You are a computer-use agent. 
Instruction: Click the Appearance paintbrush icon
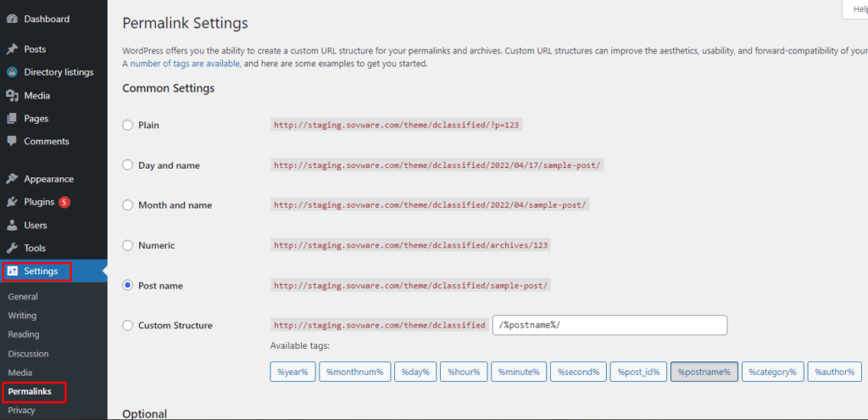12,179
